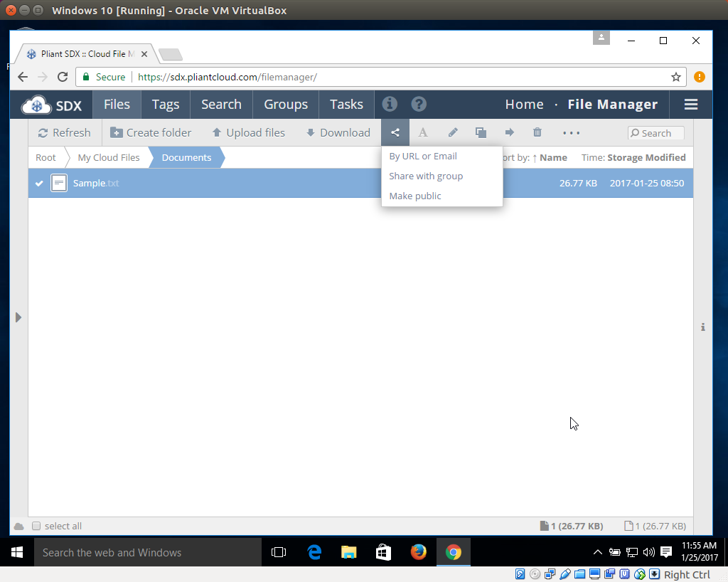Click the share icon in toolbar
The height and width of the screenshot is (582, 728).
(x=395, y=133)
